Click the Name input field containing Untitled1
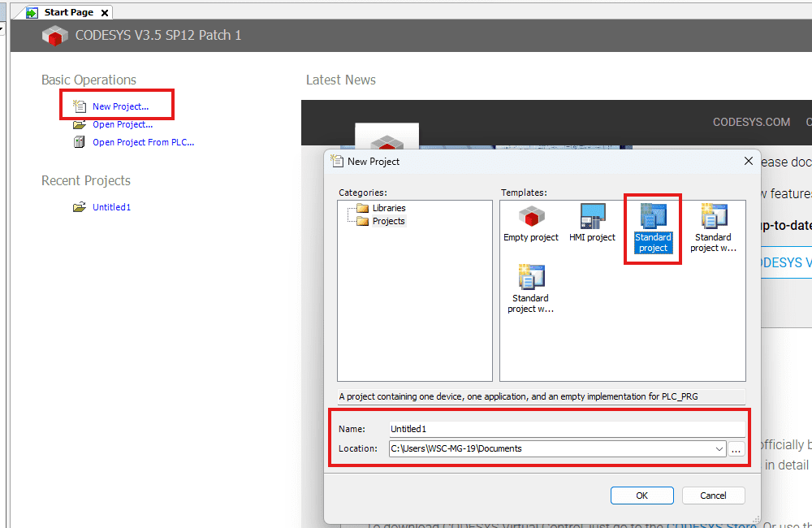 pyautogui.click(x=567, y=429)
